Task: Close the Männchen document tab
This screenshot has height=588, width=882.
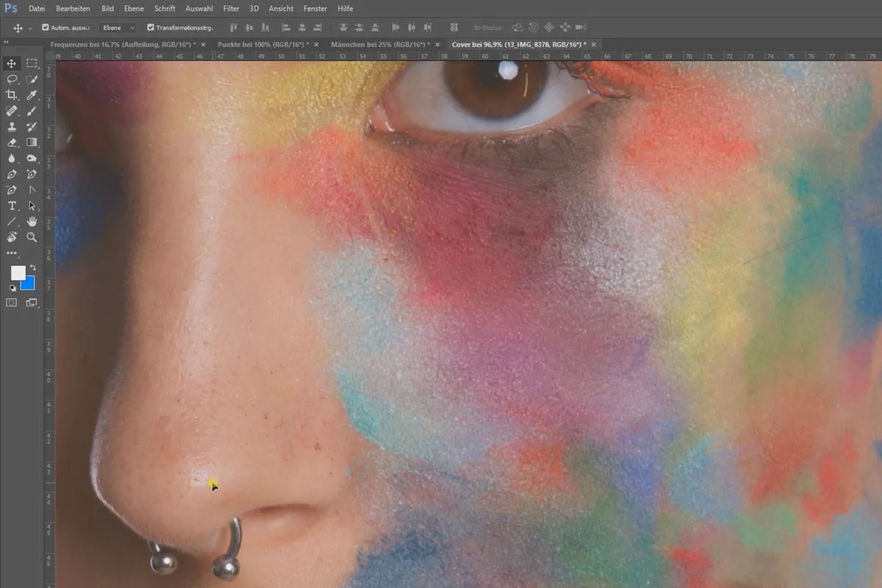Action: point(436,45)
